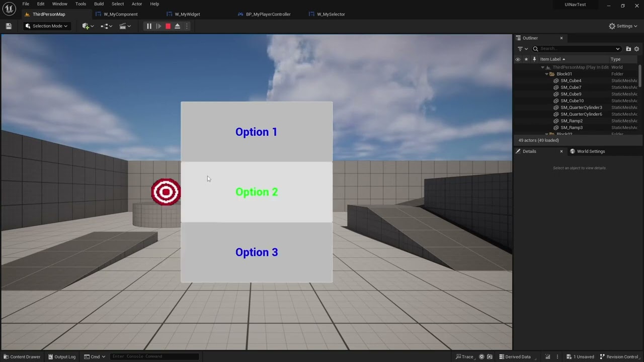The width and height of the screenshot is (644, 362).
Task: Select SM_Cube9 in the Outliner
Action: tap(571, 94)
